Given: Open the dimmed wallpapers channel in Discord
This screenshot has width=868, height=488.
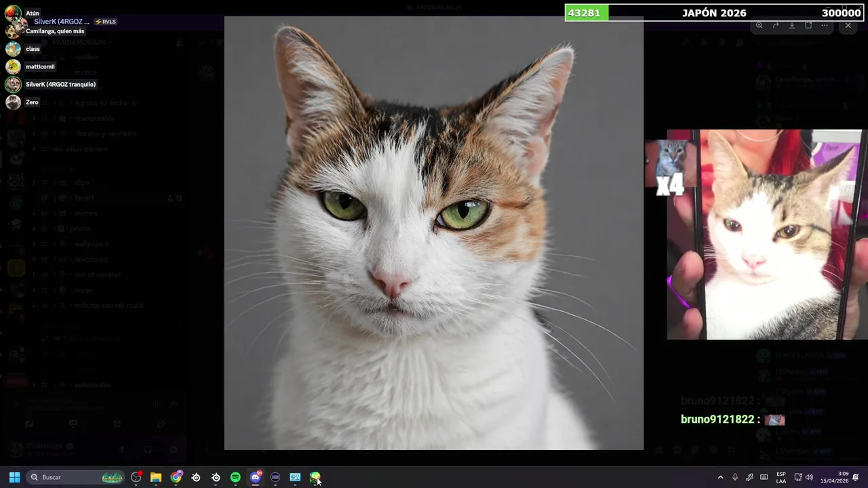Looking at the screenshot, I should click(92, 244).
